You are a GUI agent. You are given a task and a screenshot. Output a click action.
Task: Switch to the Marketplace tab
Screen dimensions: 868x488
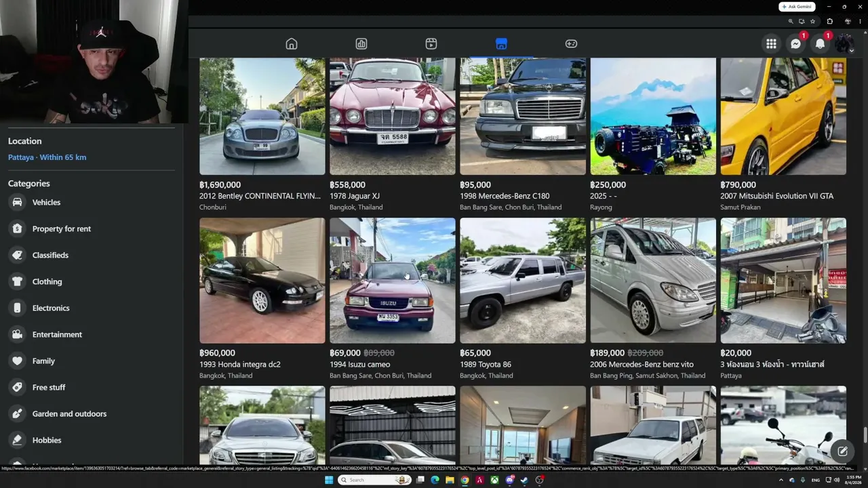tap(501, 44)
